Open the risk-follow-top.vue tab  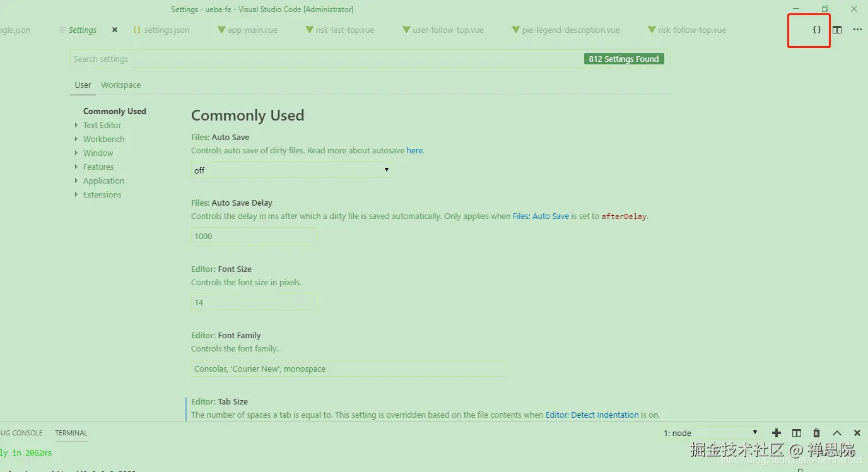pyautogui.click(x=687, y=30)
